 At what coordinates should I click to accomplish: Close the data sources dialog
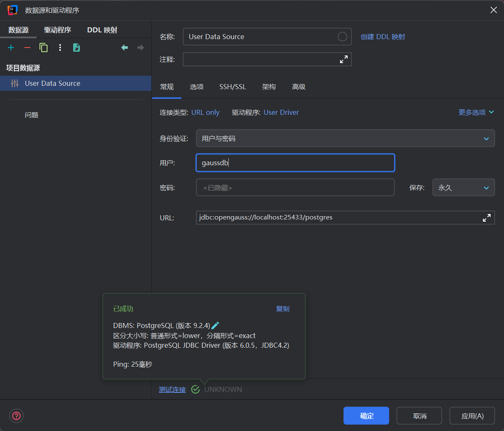(x=494, y=10)
